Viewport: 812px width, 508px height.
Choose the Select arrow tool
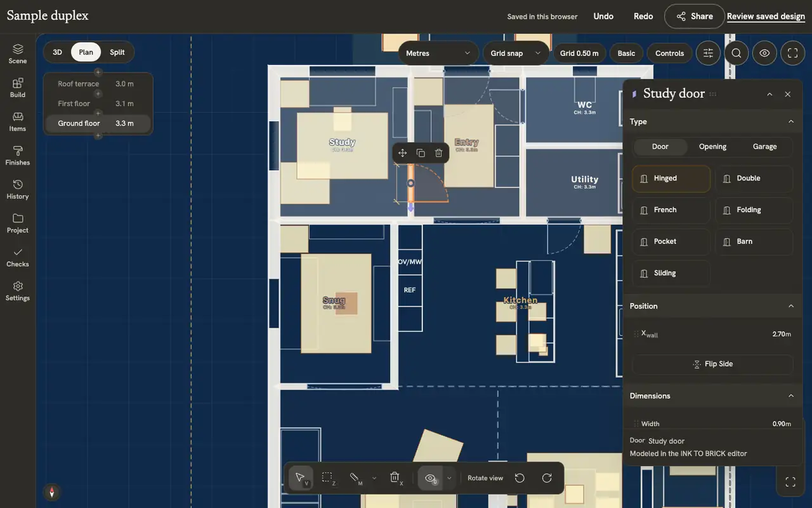point(301,478)
